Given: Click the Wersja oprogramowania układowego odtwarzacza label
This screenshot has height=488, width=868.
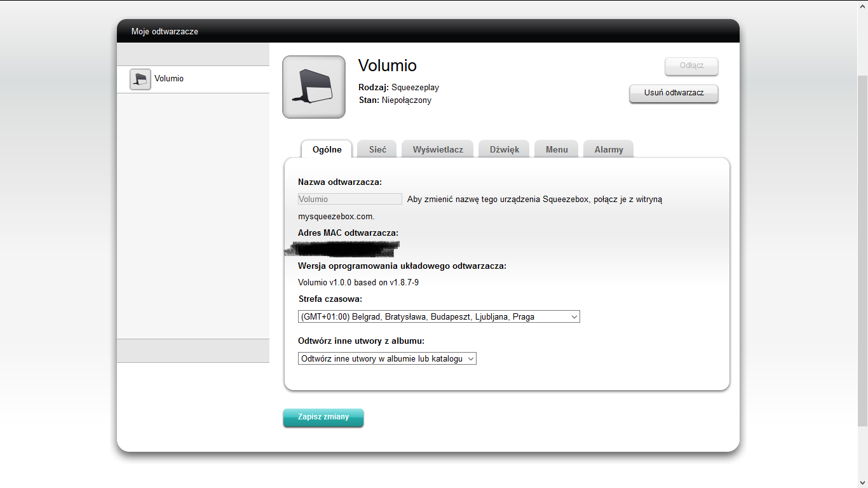Looking at the screenshot, I should (x=402, y=266).
